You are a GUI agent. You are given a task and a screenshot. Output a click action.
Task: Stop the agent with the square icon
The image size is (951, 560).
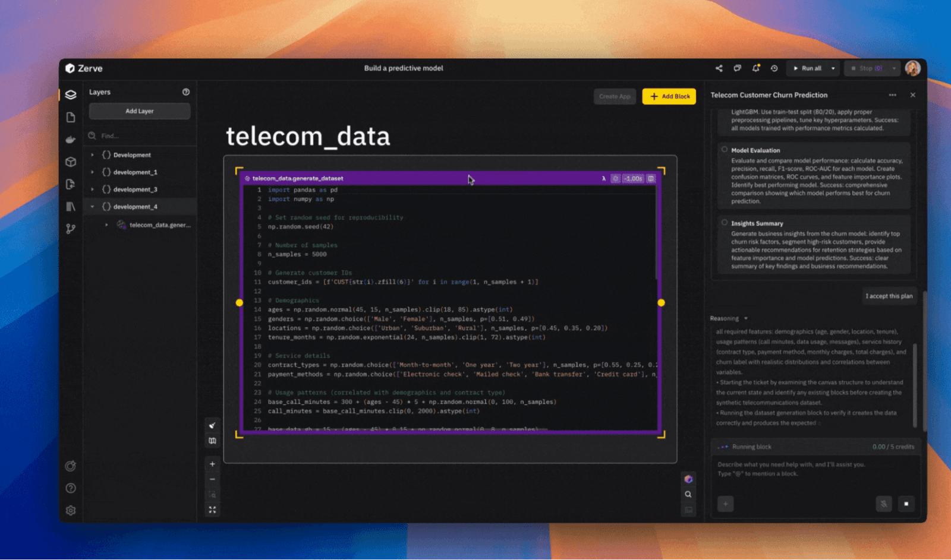(x=906, y=504)
